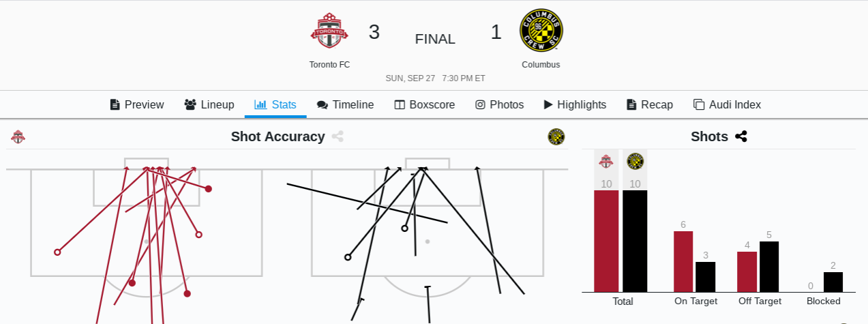Viewport: 868px width, 324px height.
Task: Click the small Toronto FC logo above the shot map
Action: (18, 136)
